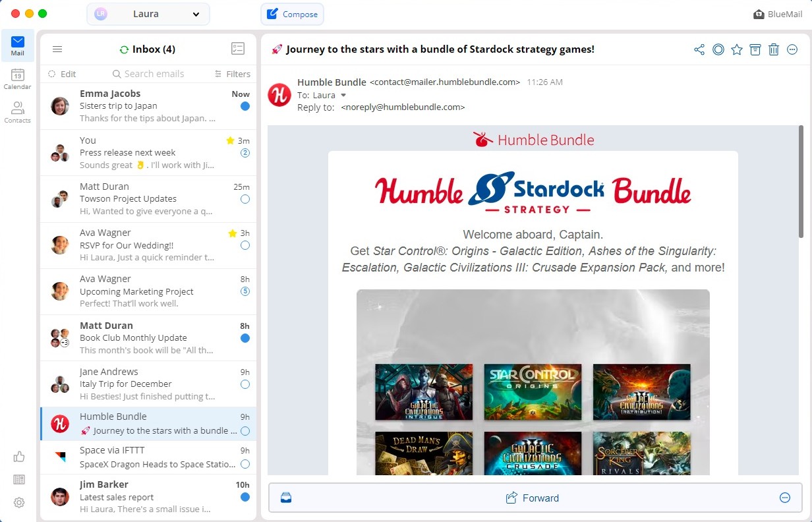Click the Humble Bundle sender avatar in header
812x522 pixels.
tap(279, 95)
